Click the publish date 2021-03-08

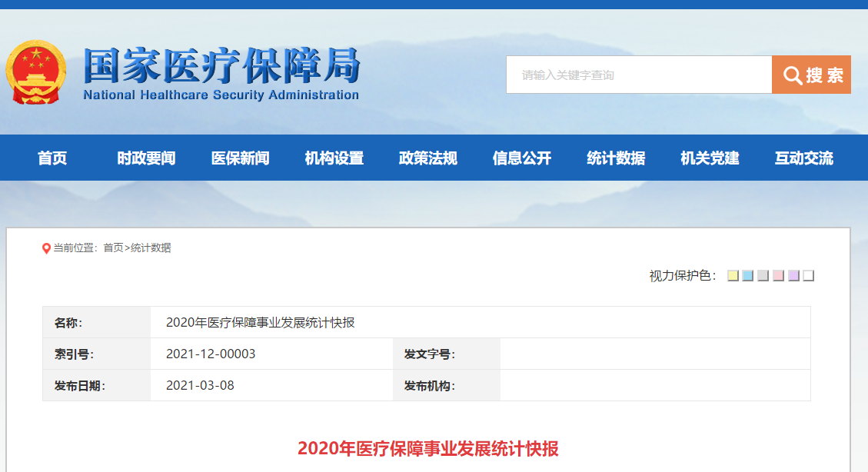[x=200, y=386]
